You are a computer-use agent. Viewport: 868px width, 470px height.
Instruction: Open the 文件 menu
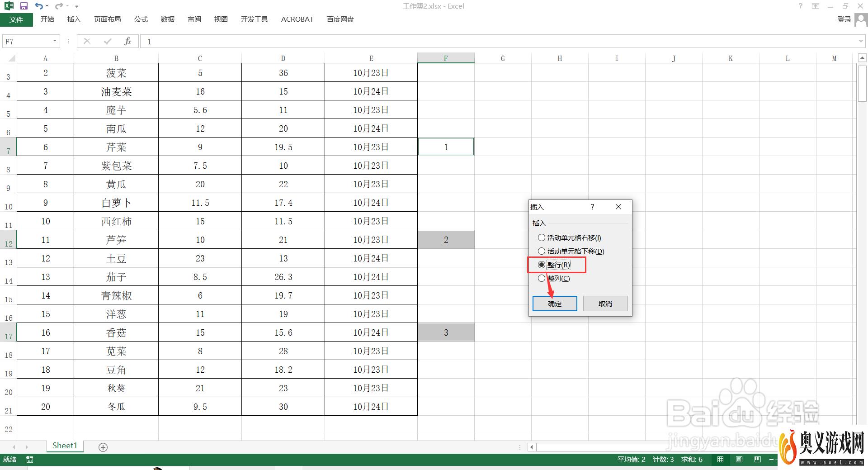pyautogui.click(x=16, y=19)
